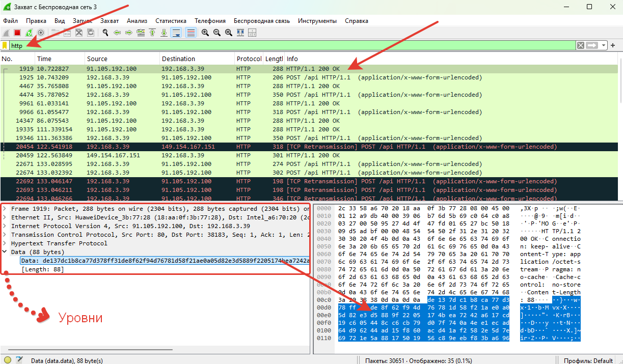Expand the Frame 1919 tree node

5,209
